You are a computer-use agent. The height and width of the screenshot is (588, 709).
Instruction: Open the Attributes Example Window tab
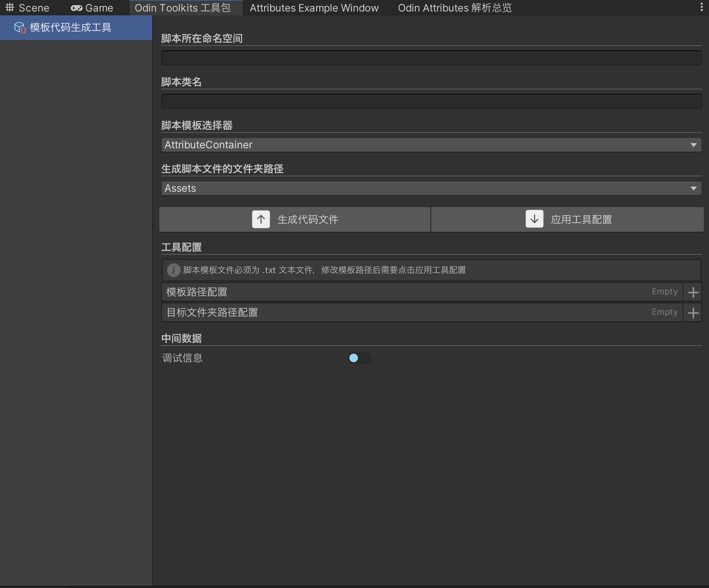click(314, 8)
